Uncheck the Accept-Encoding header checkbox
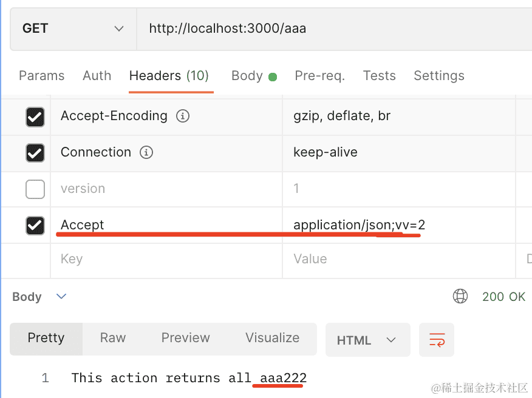 (x=35, y=116)
